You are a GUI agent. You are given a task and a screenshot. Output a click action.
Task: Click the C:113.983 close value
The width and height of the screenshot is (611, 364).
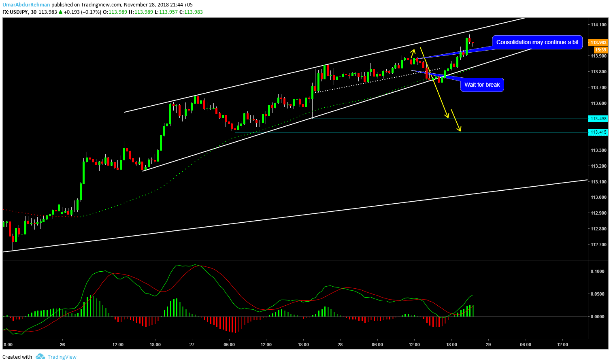pyautogui.click(x=191, y=12)
